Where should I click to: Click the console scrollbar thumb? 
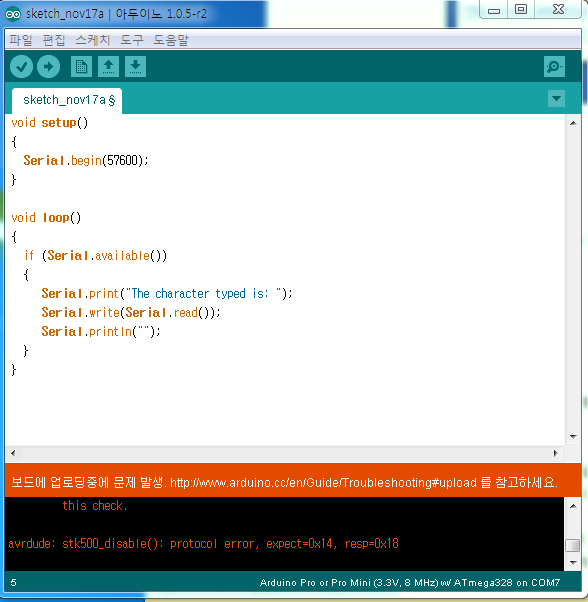coord(573,545)
